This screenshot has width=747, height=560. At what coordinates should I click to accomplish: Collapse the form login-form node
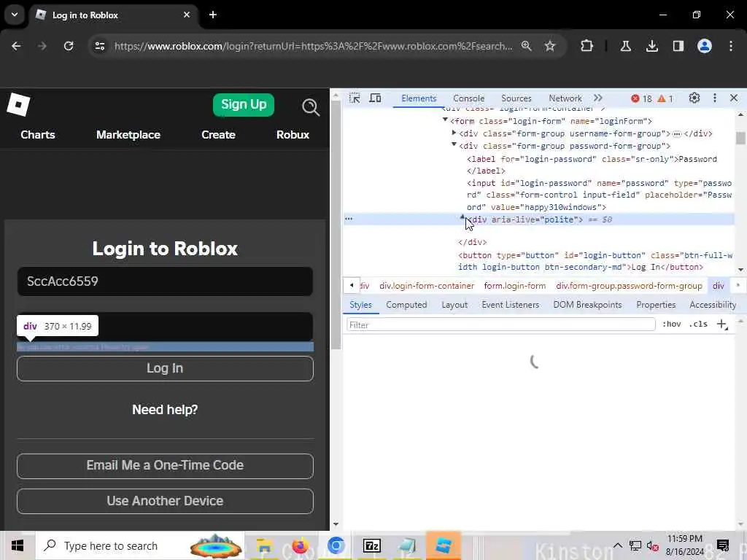[x=446, y=120]
